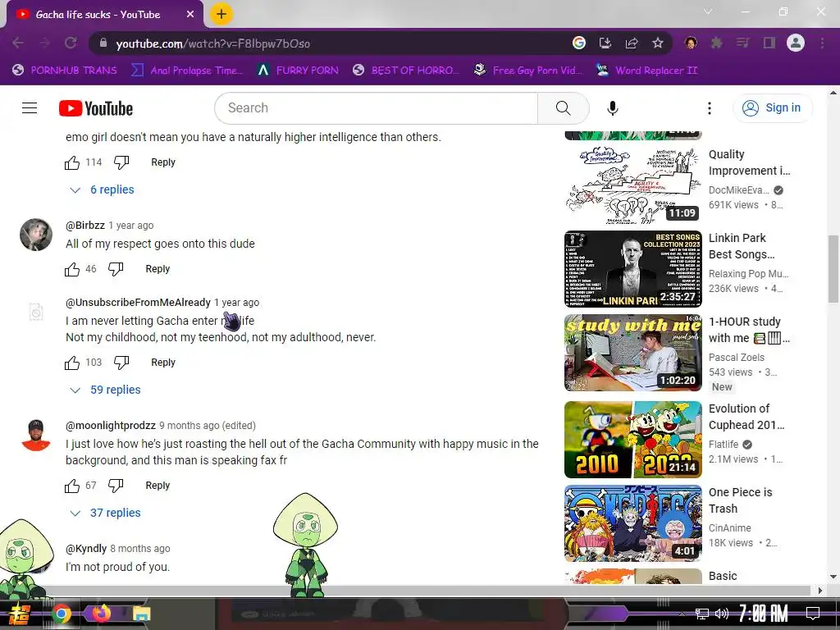Open the 1-HOUR study with me thumbnail

point(632,353)
